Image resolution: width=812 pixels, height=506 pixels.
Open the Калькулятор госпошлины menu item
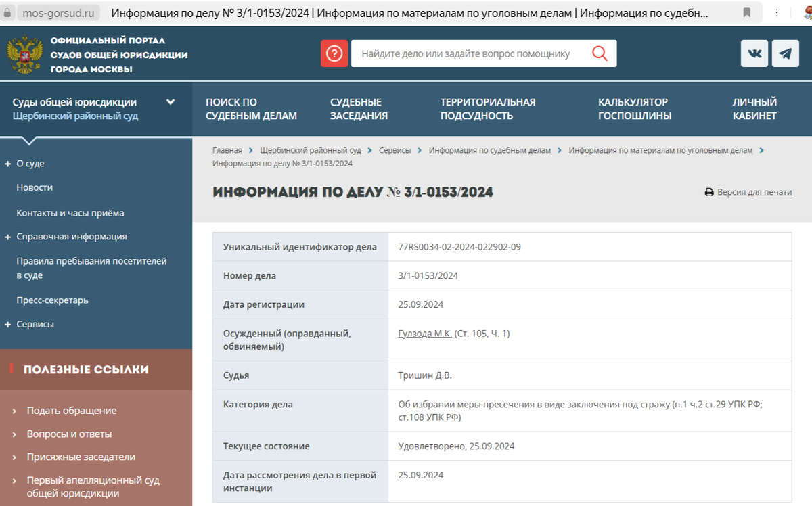[633, 108]
